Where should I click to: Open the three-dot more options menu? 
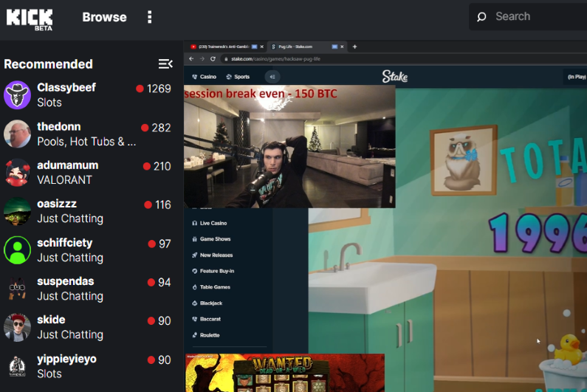click(150, 17)
